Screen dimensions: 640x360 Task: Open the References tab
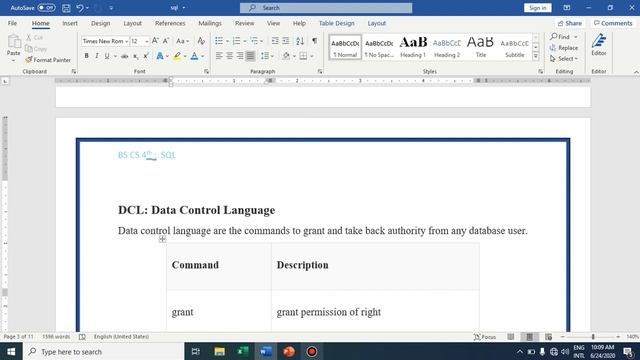click(x=170, y=23)
